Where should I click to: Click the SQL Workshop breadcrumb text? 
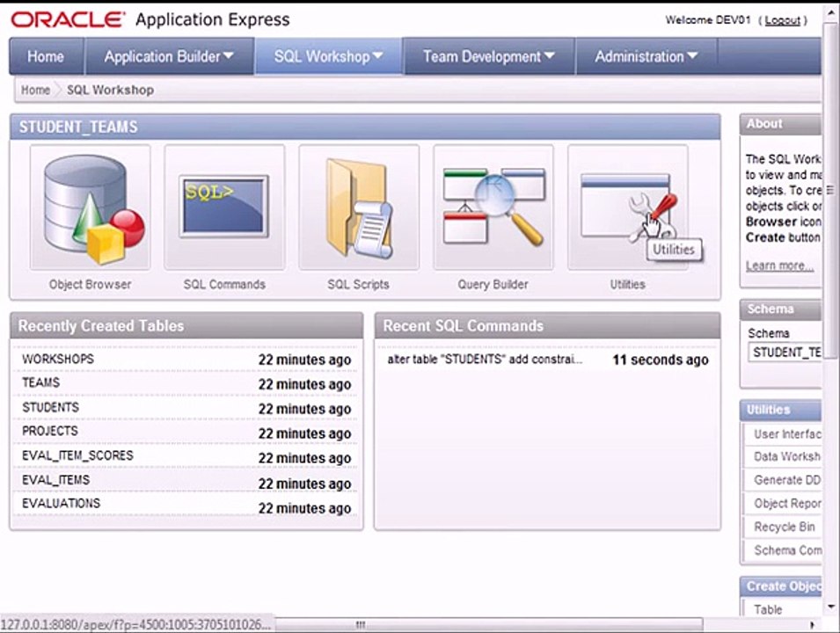[110, 90]
